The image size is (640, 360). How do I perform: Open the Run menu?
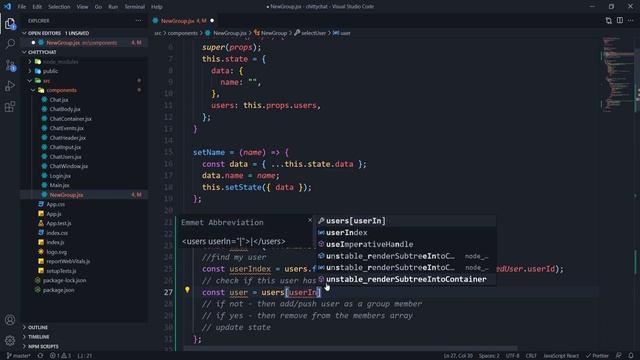(113, 7)
